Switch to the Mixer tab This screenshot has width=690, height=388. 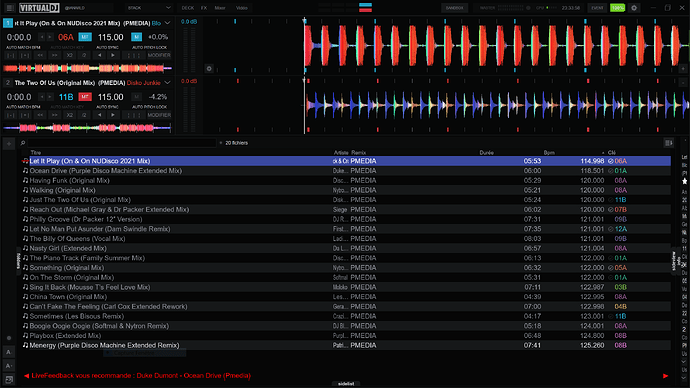220,8
